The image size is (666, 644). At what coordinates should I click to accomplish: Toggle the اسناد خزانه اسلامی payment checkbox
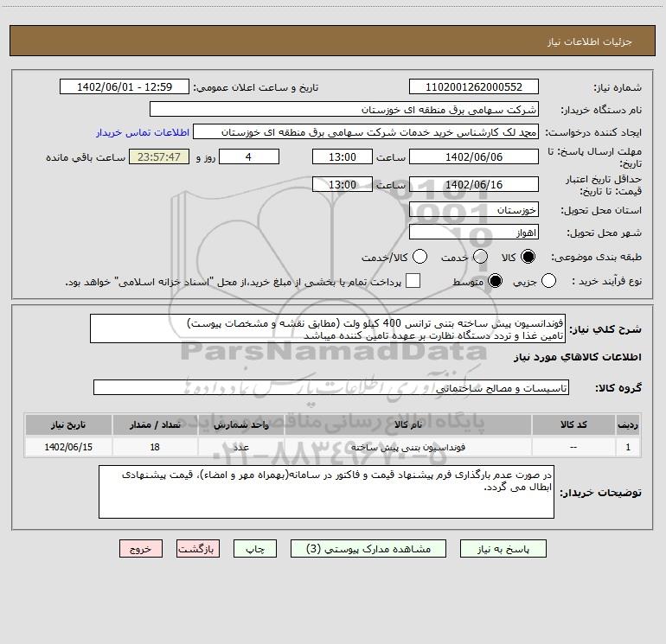[x=413, y=281]
